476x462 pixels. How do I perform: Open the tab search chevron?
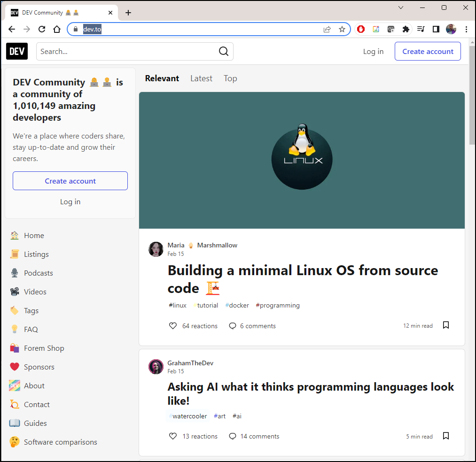pyautogui.click(x=401, y=8)
